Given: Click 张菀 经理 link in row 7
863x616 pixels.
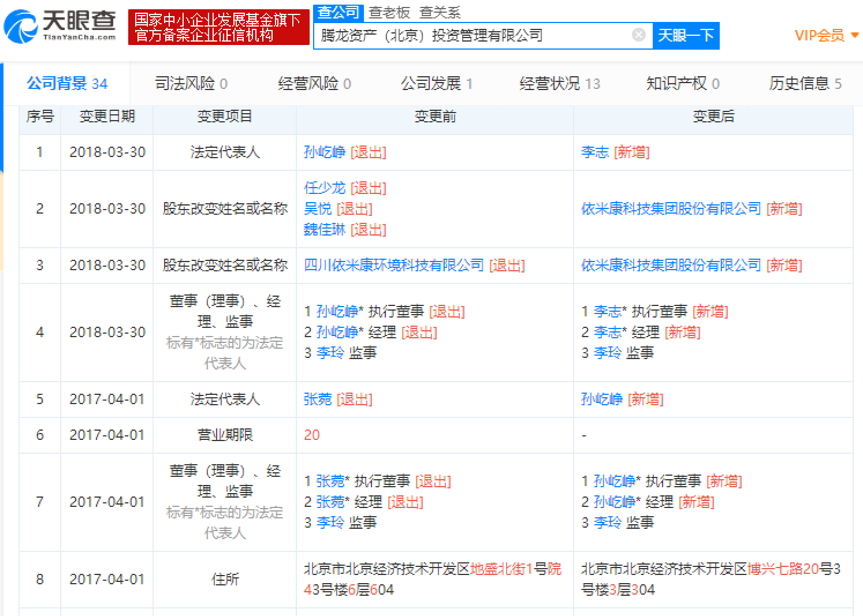Looking at the screenshot, I should click(330, 502).
